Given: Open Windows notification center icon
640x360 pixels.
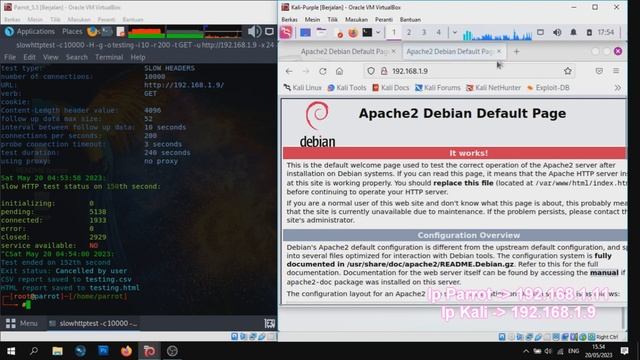Looking at the screenshot, I should point(624,351).
